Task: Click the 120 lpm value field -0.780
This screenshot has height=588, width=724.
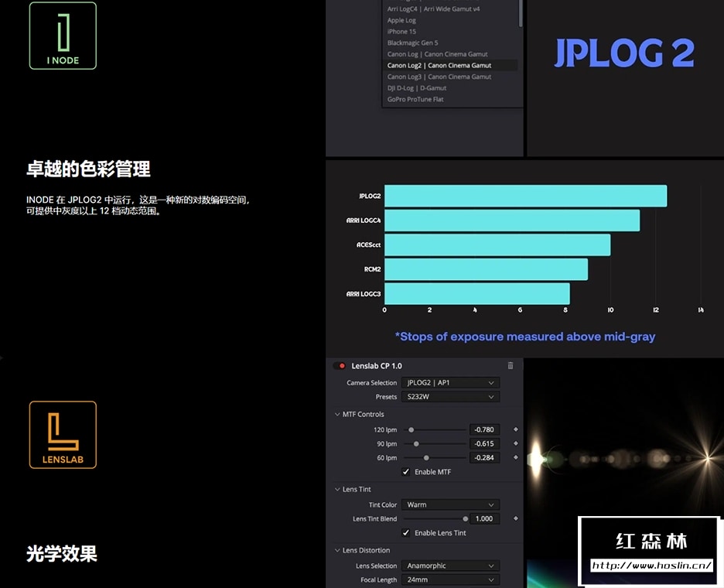Action: coord(484,429)
